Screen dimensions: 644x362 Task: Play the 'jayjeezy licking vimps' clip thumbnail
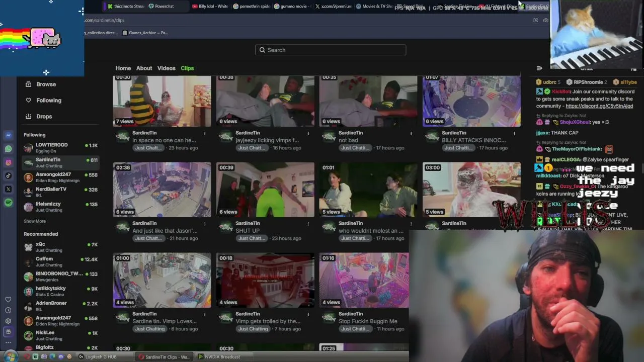(265, 101)
